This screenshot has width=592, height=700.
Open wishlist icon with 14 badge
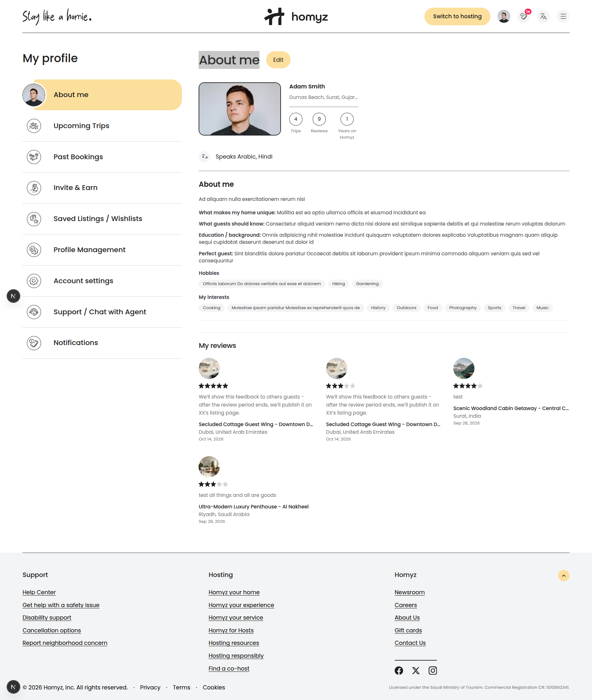523,16
